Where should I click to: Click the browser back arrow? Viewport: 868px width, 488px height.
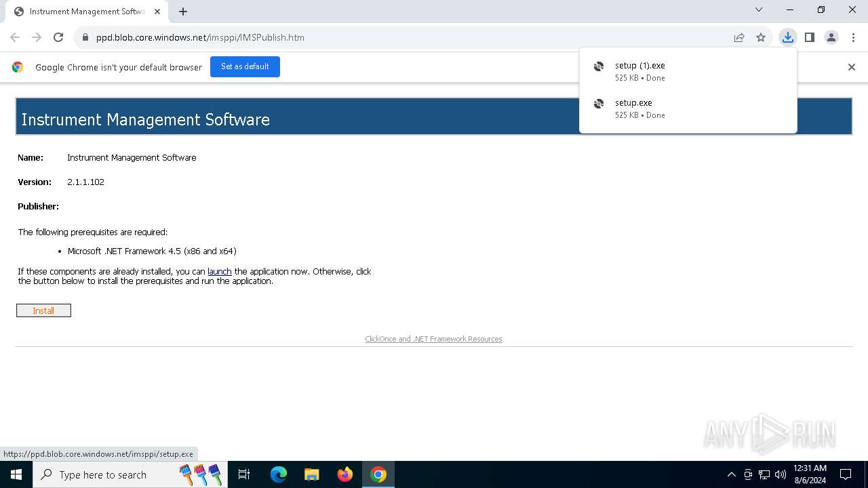click(15, 37)
